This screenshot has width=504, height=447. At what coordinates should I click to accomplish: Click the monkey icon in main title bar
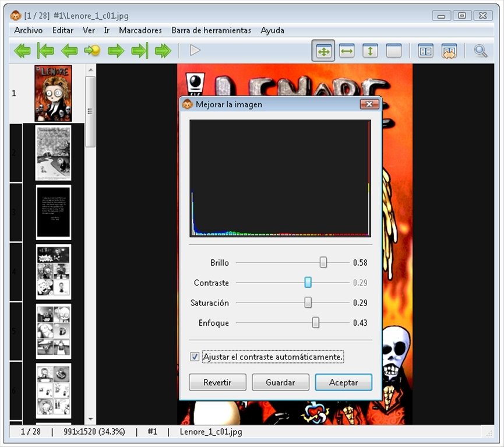coord(15,15)
